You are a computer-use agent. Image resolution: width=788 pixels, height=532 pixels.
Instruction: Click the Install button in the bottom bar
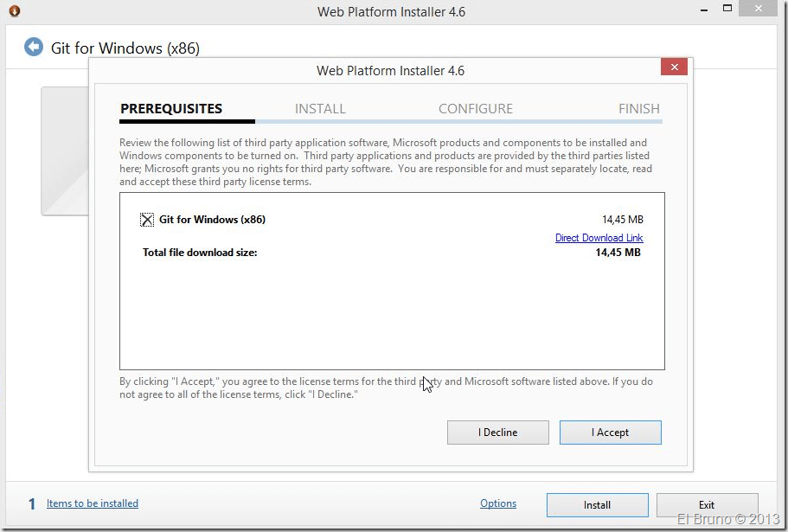[597, 505]
